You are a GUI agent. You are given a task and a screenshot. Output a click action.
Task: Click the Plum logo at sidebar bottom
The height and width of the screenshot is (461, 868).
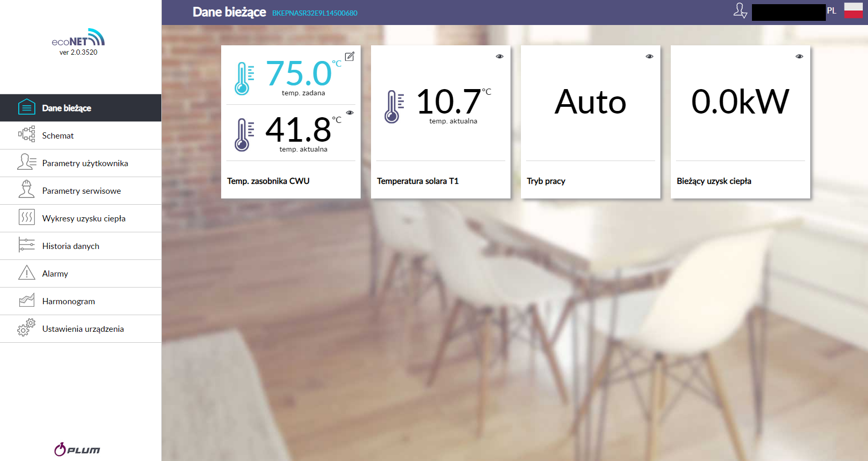[x=78, y=450]
